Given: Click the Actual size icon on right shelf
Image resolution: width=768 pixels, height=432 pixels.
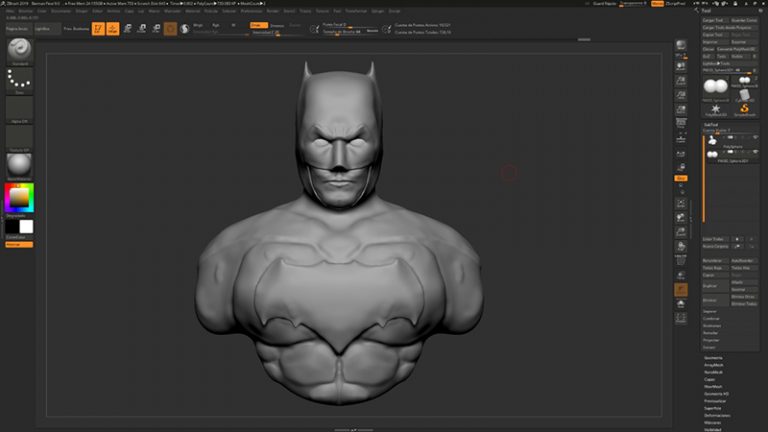Looking at the screenshot, I should [681, 95].
